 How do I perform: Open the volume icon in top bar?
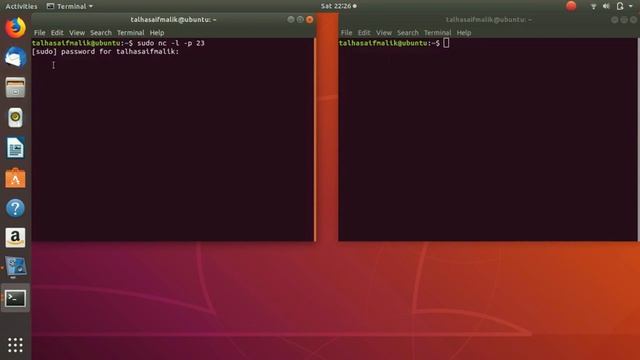[x=606, y=6]
